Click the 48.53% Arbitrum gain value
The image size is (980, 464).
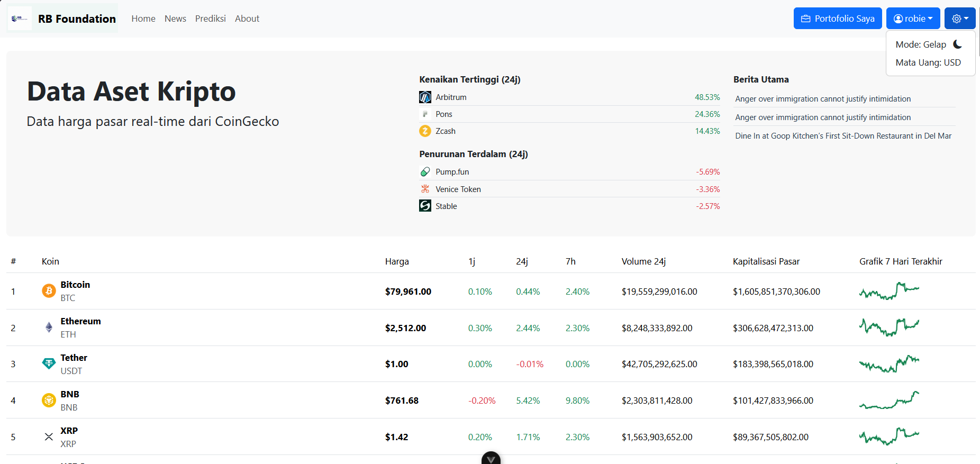pos(707,97)
